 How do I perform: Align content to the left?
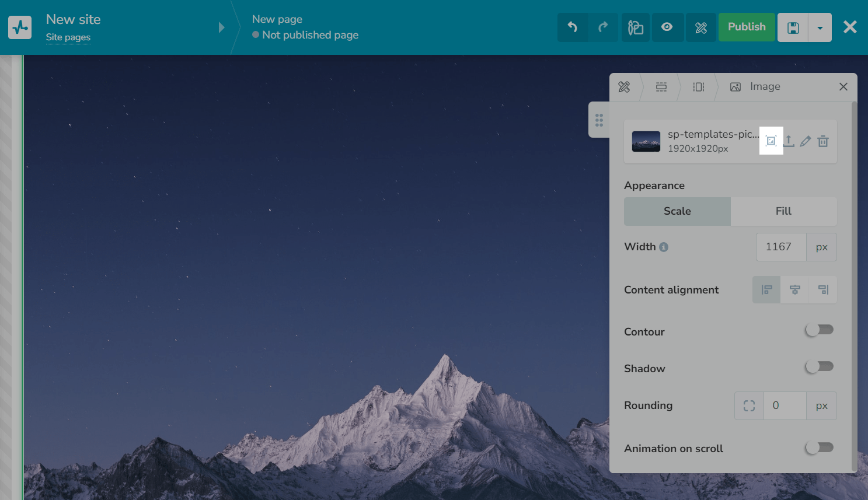click(x=766, y=290)
